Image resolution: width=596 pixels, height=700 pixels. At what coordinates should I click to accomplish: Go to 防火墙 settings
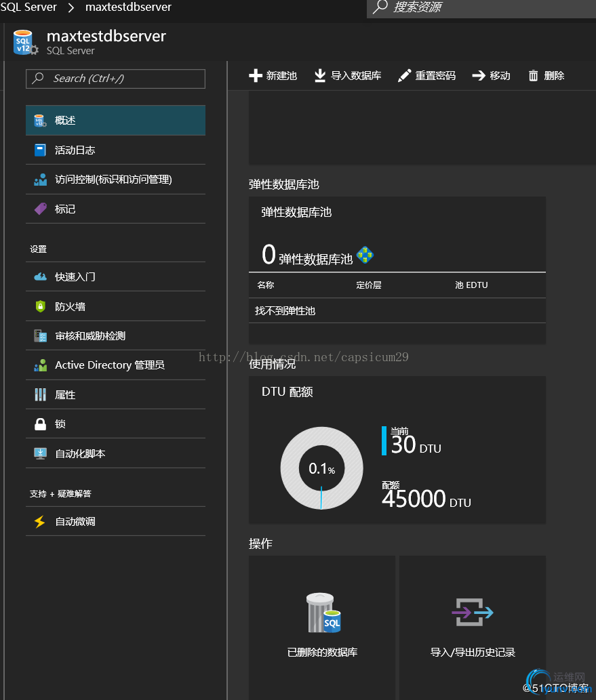click(x=116, y=306)
